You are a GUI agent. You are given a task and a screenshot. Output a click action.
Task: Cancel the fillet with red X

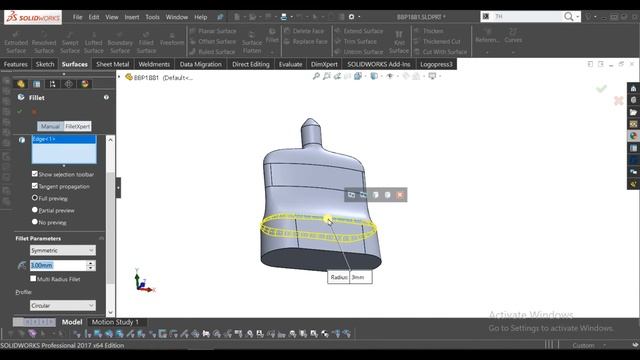pyautogui.click(x=34, y=111)
